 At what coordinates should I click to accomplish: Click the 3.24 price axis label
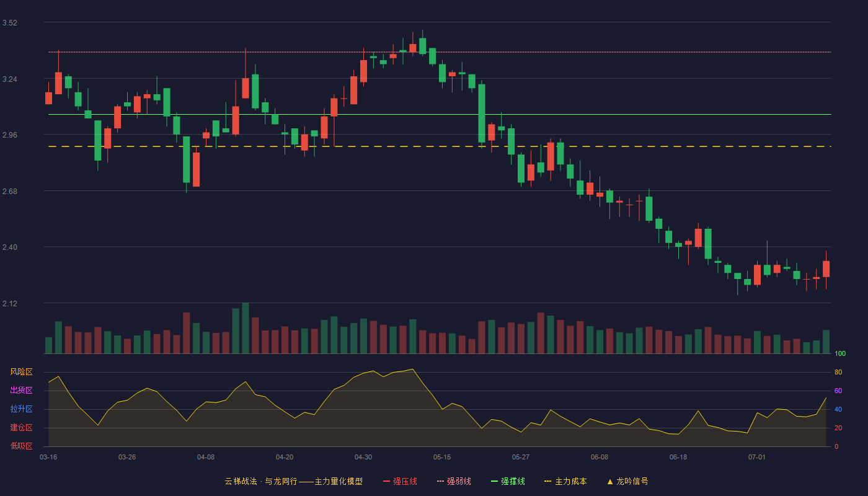point(10,79)
